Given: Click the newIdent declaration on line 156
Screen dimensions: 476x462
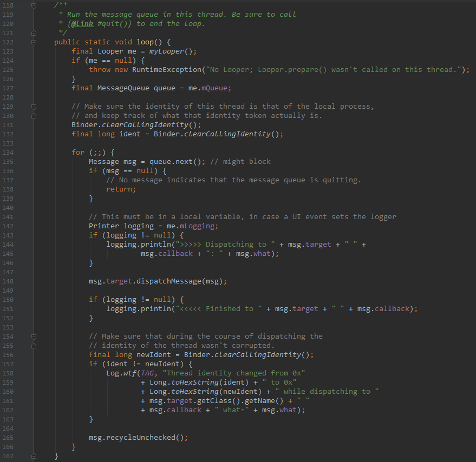Looking at the screenshot, I should click(x=154, y=354).
